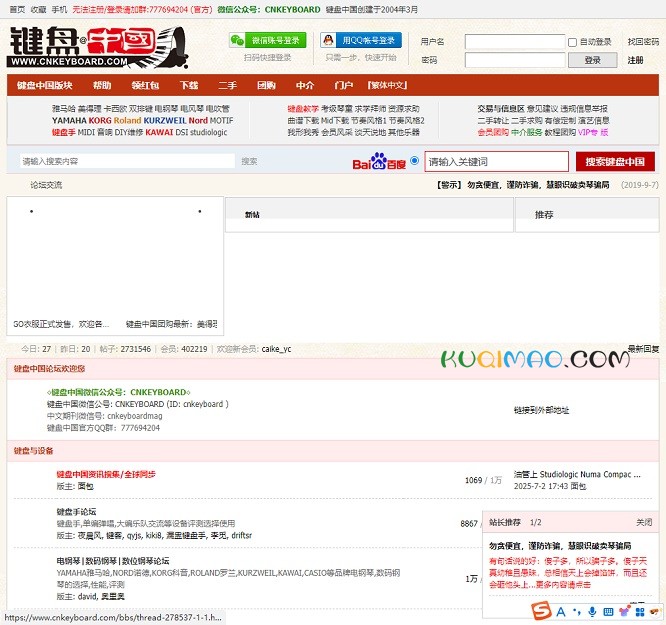
Task: Switch to the 新帖 tab
Action: tap(252, 215)
